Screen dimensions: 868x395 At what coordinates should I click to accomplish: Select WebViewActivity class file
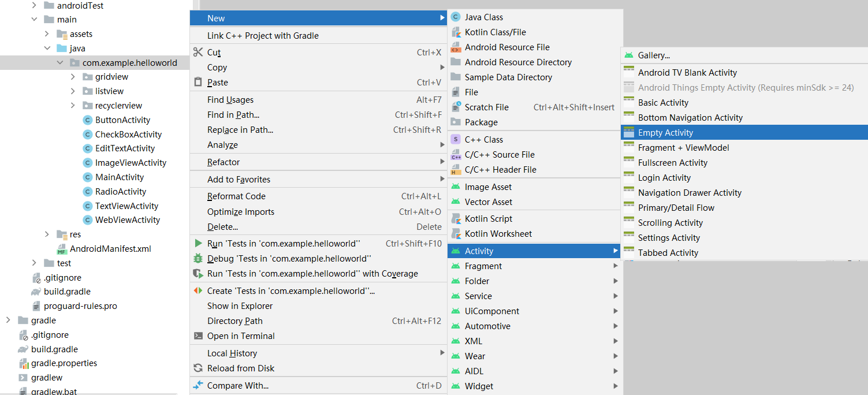coord(127,220)
